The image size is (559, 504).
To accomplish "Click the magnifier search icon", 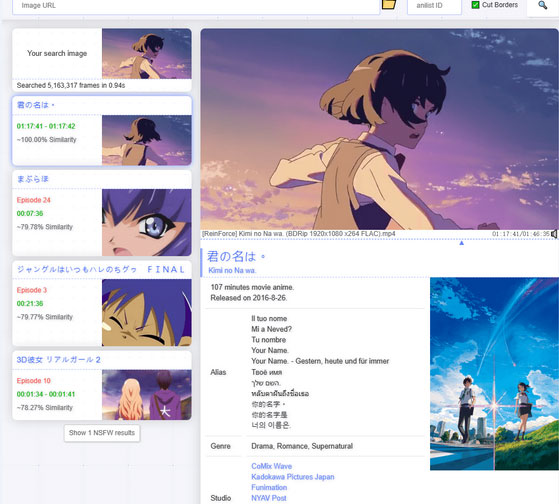I will coord(543,5).
